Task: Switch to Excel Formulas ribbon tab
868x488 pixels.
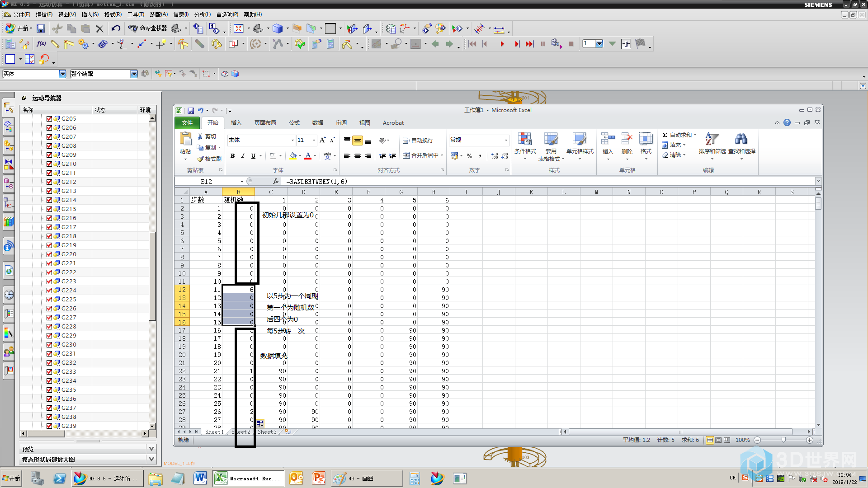Action: pos(294,122)
